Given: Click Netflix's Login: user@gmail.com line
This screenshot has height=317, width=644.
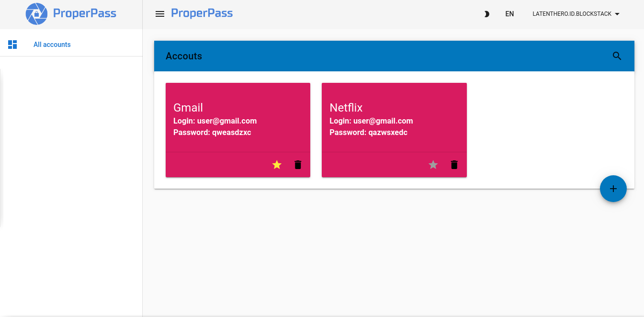Looking at the screenshot, I should 371,121.
